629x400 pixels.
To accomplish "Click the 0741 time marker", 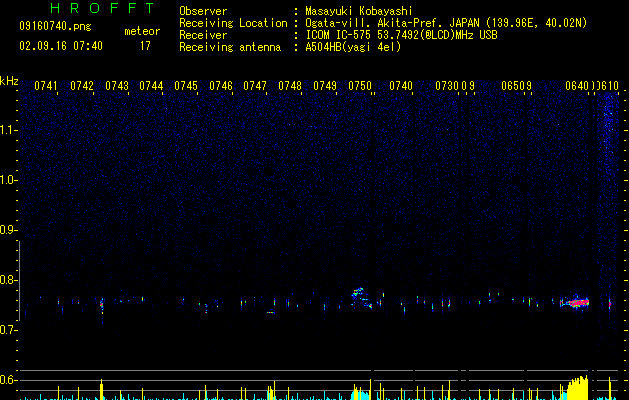I will click(x=46, y=86).
